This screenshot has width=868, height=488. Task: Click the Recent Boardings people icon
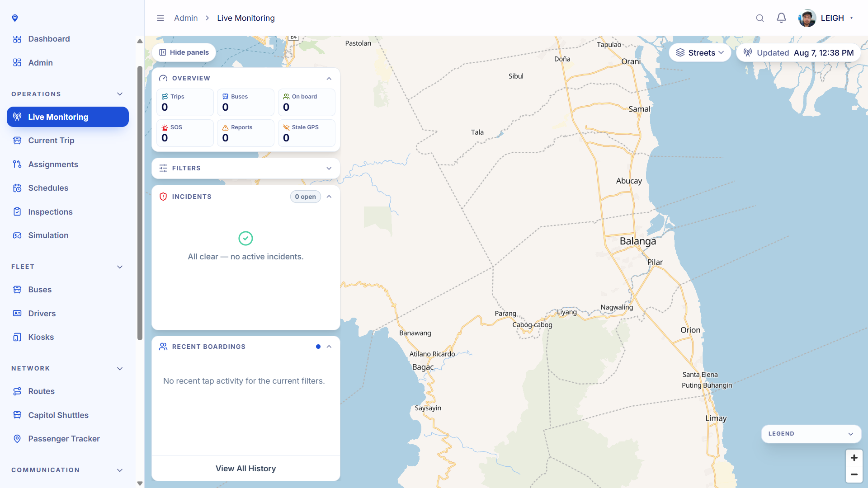click(163, 347)
